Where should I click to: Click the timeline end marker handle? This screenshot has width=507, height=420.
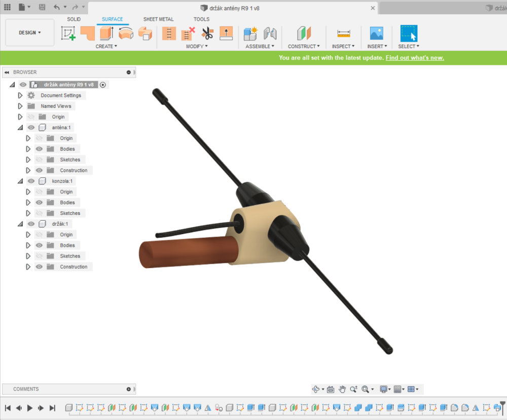click(502, 406)
